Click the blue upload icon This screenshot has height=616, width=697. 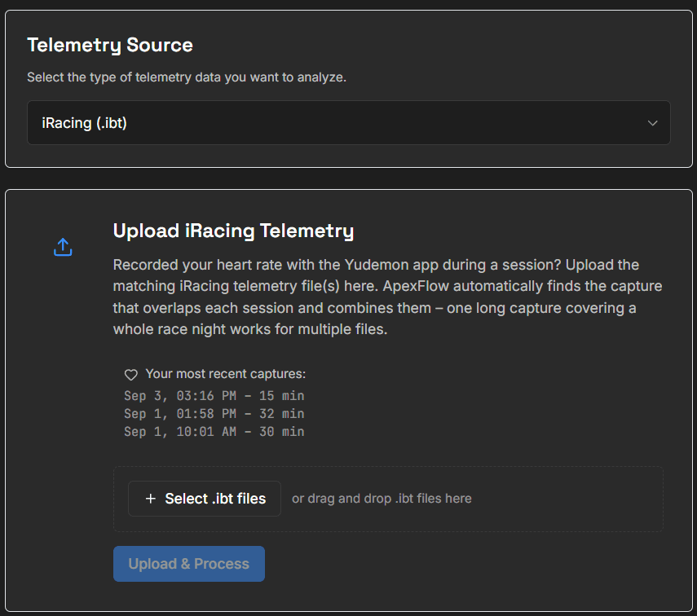tap(63, 247)
